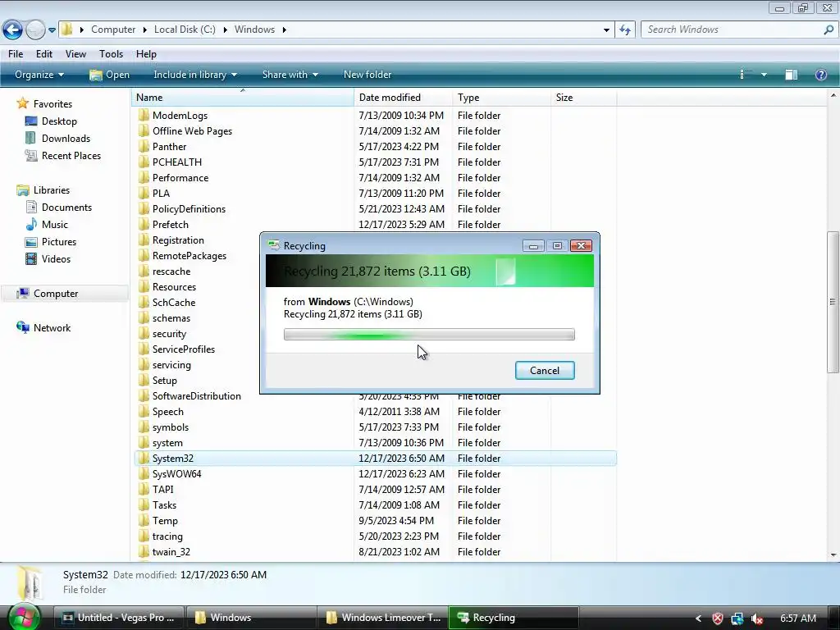Show hidden tray icons arrow

698,619
